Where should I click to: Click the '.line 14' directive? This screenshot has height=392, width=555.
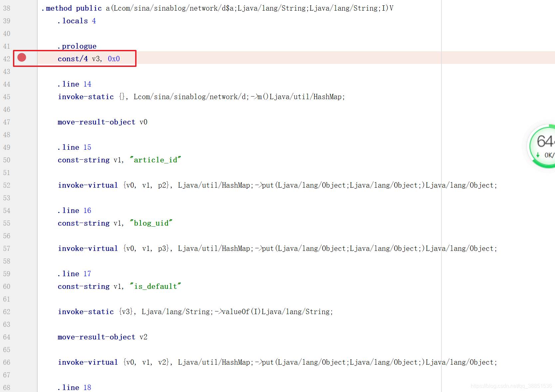click(x=74, y=84)
